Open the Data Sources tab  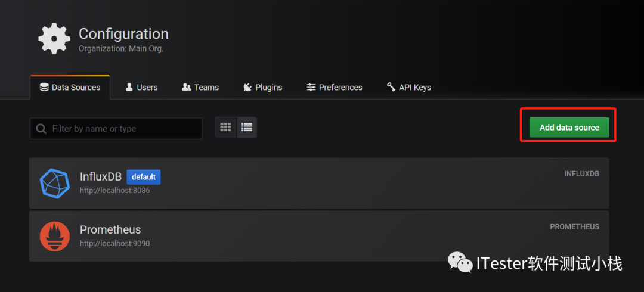70,88
